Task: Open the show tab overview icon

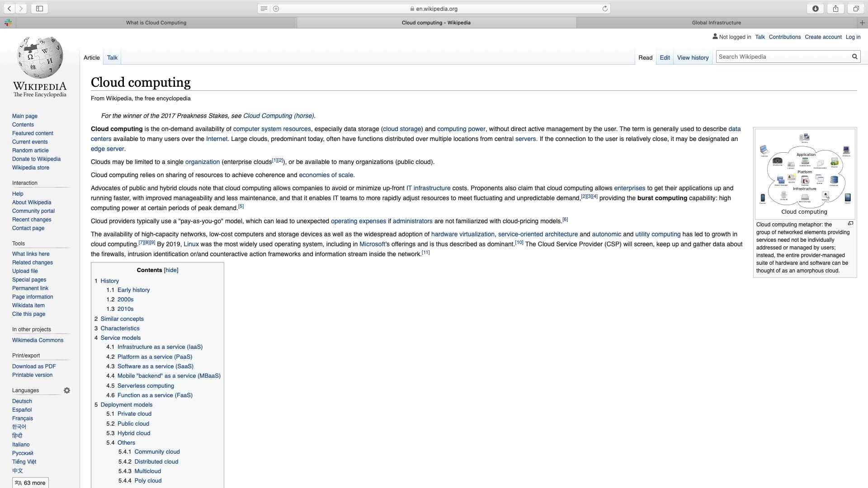Action: coord(856,9)
